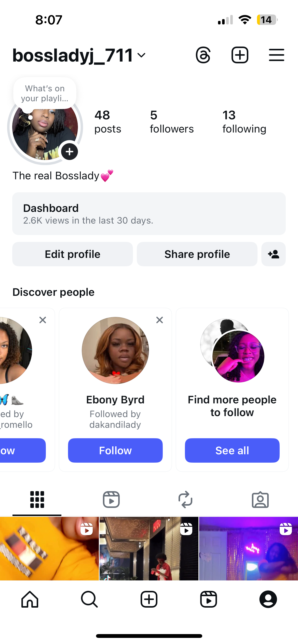Open the reposts tab
Image resolution: width=298 pixels, height=644 pixels.
185,500
